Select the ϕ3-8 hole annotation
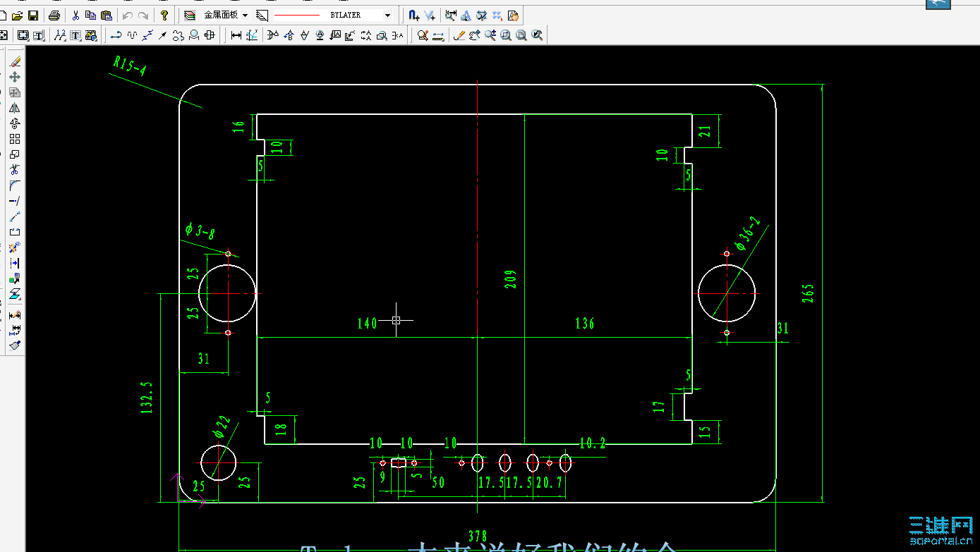The height and width of the screenshot is (552, 980). click(200, 231)
